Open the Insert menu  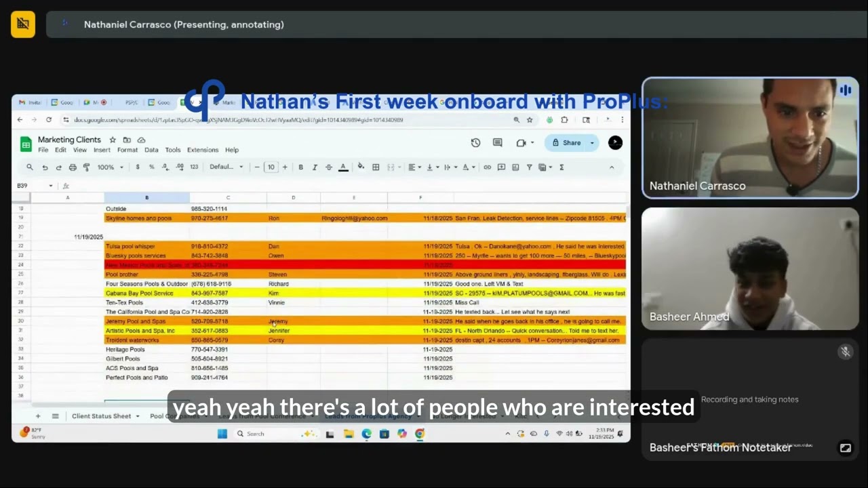(102, 150)
